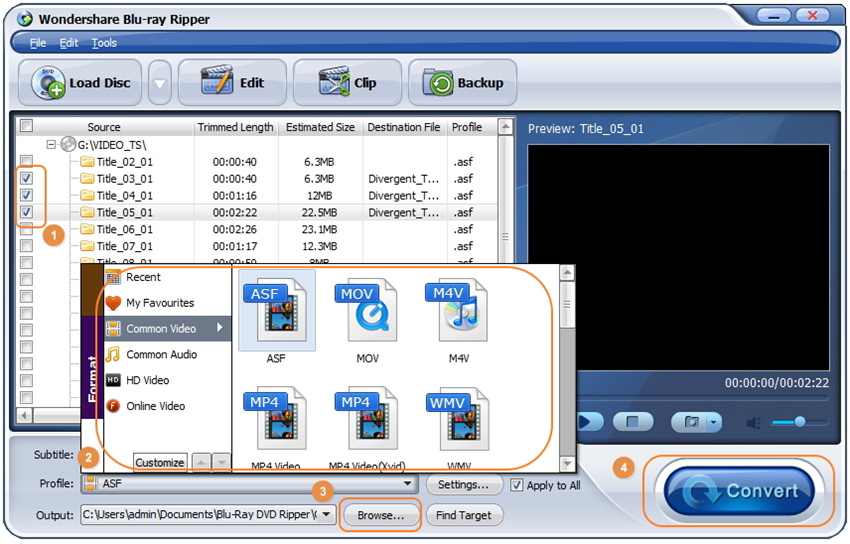Click the Browse... button
The height and width of the screenshot is (544, 850).
[x=381, y=515]
